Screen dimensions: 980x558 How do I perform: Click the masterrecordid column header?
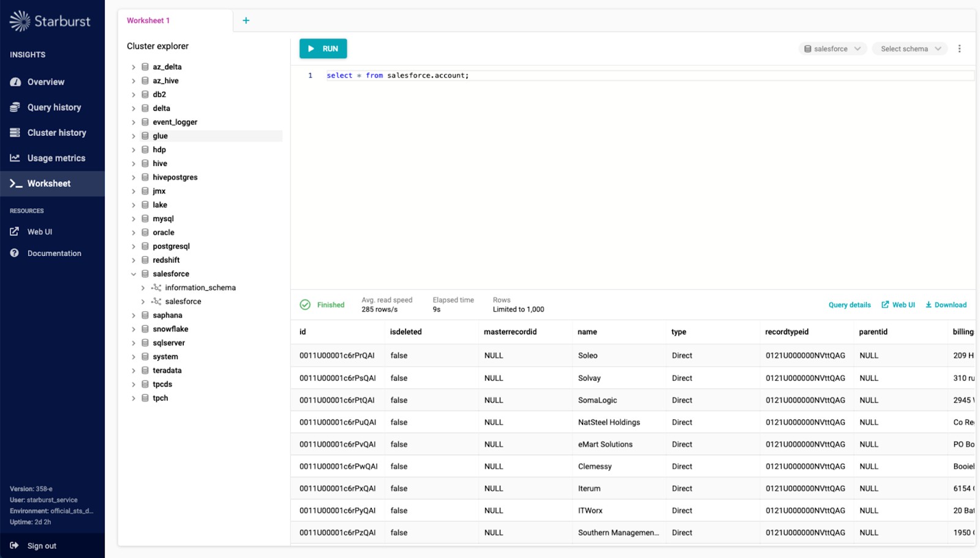[510, 332]
